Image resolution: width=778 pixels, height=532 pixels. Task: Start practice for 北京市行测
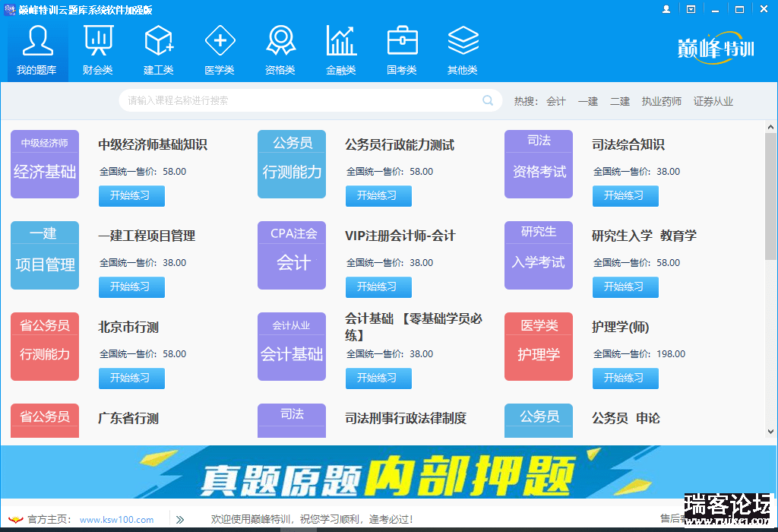pyautogui.click(x=131, y=378)
